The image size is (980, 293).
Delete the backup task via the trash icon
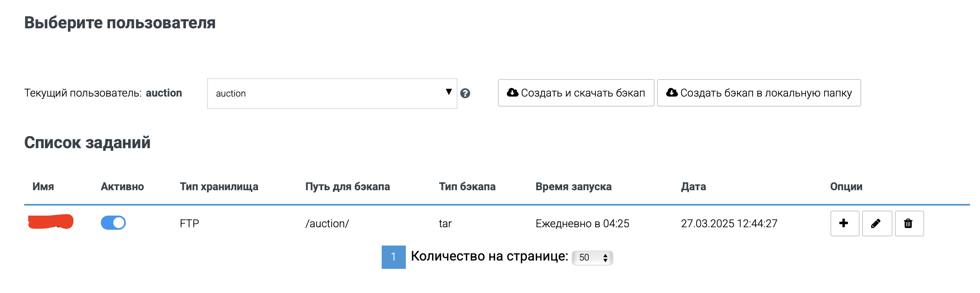(x=909, y=223)
